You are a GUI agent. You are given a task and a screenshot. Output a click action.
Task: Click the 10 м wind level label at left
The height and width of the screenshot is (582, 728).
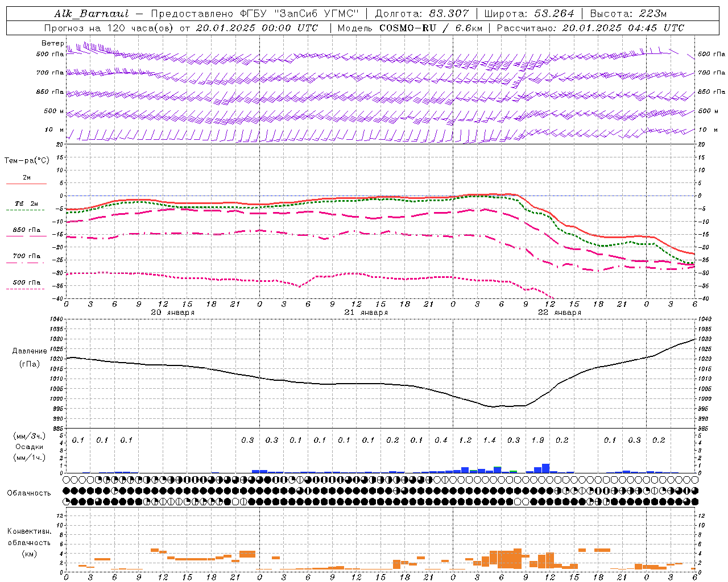[54, 130]
